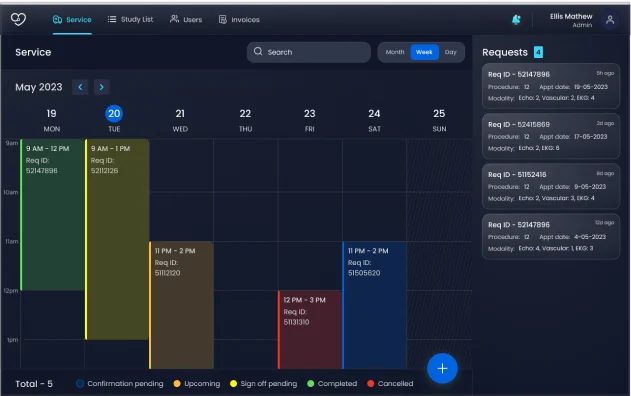Viewport: 631px width, 396px height.
Task: Click Confirmation pending legend dot
Action: tap(80, 384)
